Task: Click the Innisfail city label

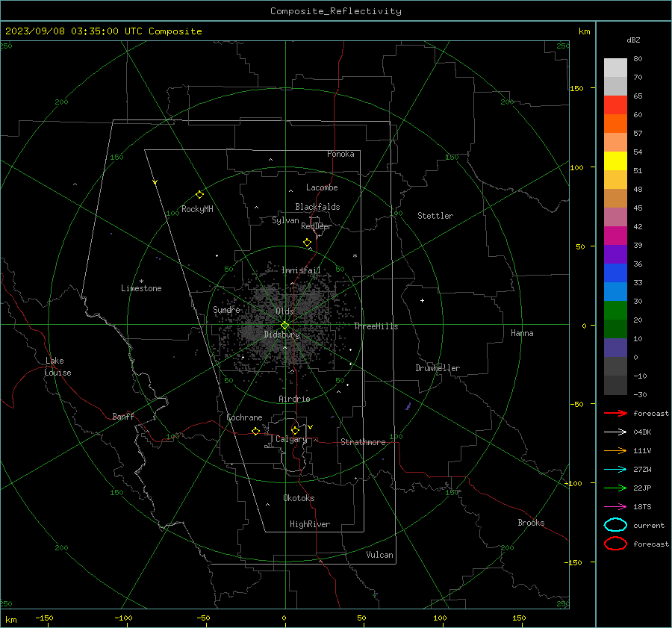Action: click(x=301, y=270)
